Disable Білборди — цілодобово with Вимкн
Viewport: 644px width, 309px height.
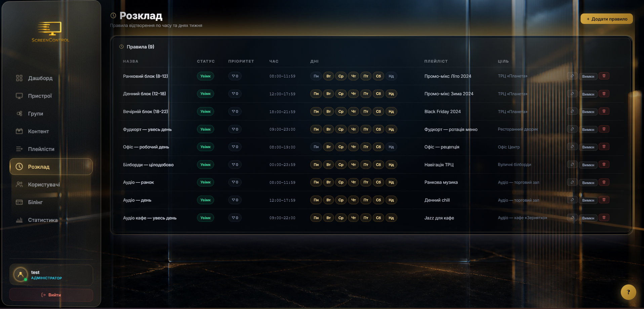tap(588, 165)
